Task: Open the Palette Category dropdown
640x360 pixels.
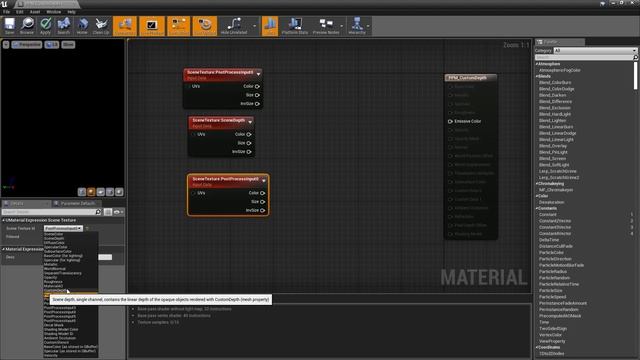Action: click(595, 51)
